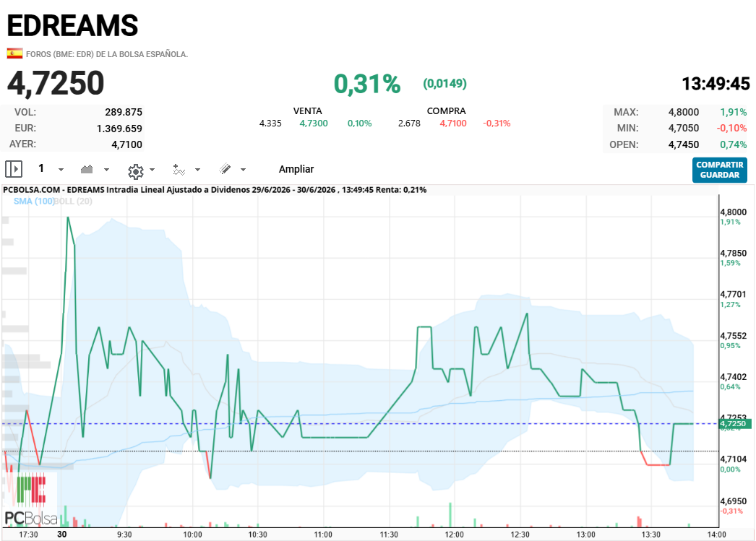Click the BOLL (20) indicator label
Screen dimensions: 756x541
(73, 201)
